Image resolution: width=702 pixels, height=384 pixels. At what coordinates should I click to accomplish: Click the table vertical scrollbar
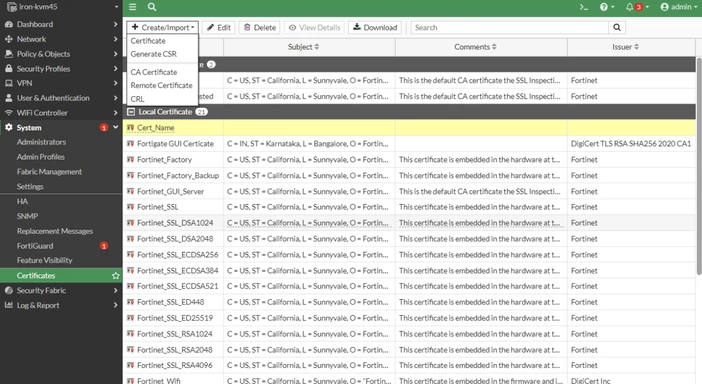tap(699, 166)
